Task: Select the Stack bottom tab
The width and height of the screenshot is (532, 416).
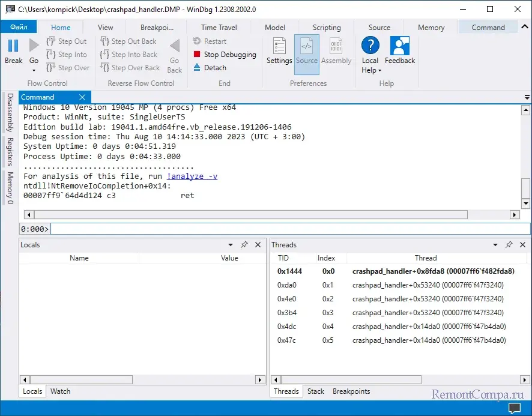Action: click(x=315, y=391)
